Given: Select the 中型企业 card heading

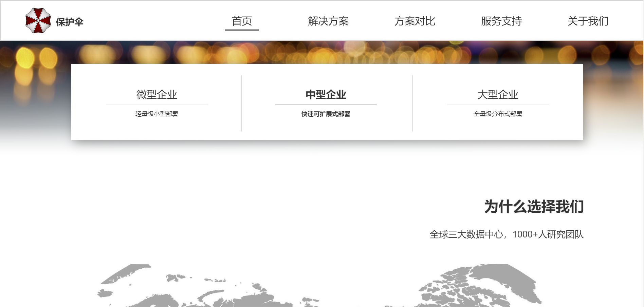Looking at the screenshot, I should click(326, 94).
